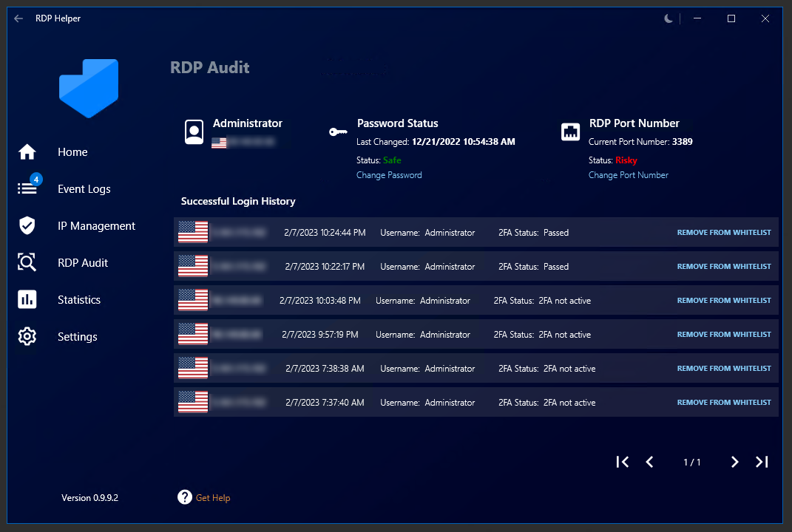
Task: Advance to the next page arrow
Action: pos(734,462)
